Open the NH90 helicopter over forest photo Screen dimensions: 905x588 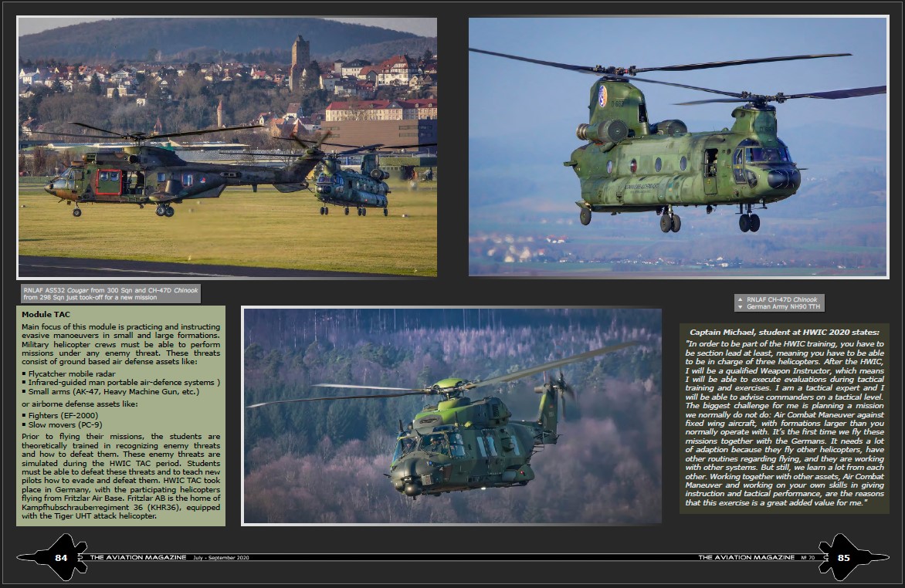452,415
